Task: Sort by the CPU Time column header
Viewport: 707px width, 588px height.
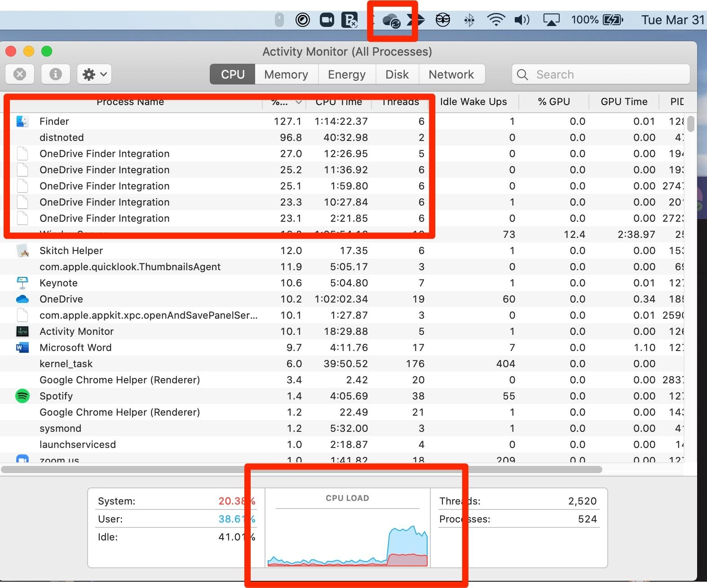Action: click(339, 102)
